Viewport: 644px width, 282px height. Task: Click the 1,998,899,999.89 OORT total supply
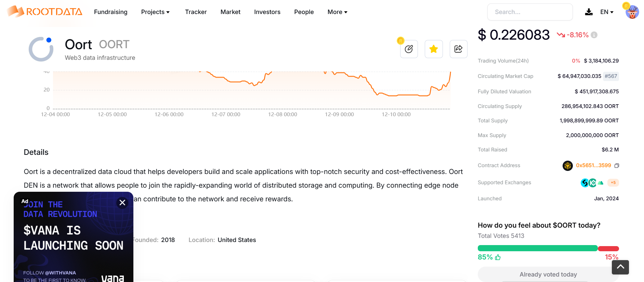tap(589, 121)
